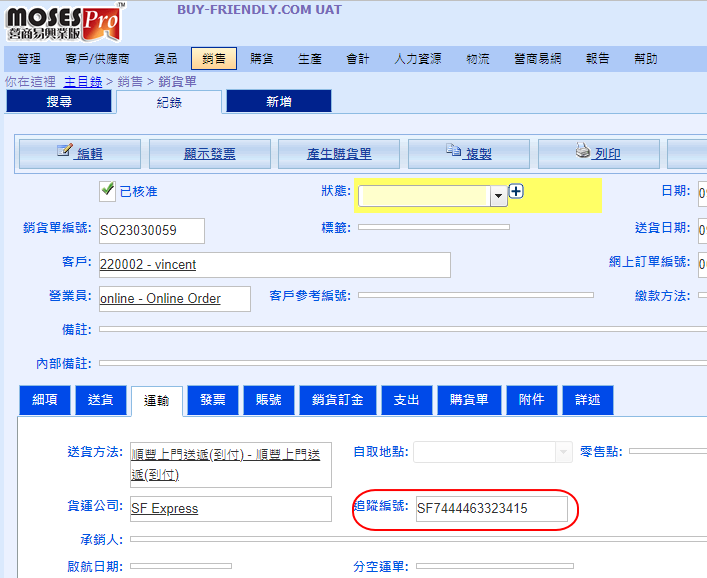The width and height of the screenshot is (707, 578).
Task: Click the 顯示發票 button
Action: pos(210,154)
